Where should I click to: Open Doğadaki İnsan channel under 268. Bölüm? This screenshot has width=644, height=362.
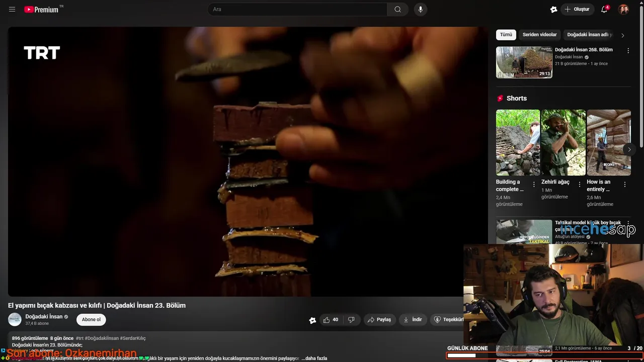(569, 57)
